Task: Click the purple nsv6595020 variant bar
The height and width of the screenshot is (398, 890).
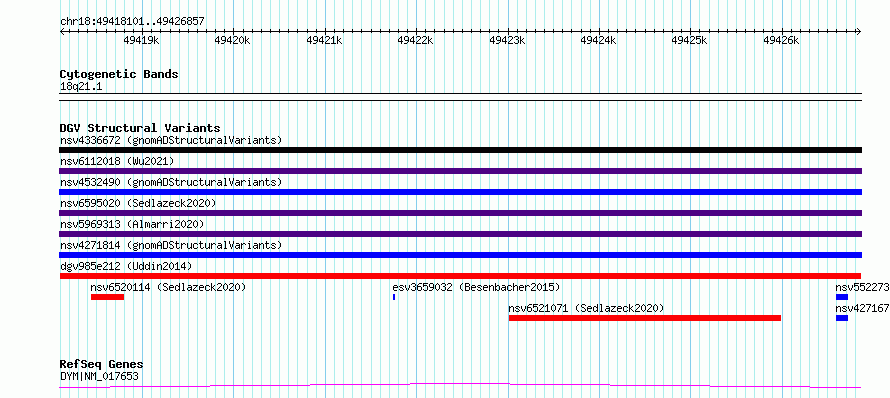Action: point(460,213)
